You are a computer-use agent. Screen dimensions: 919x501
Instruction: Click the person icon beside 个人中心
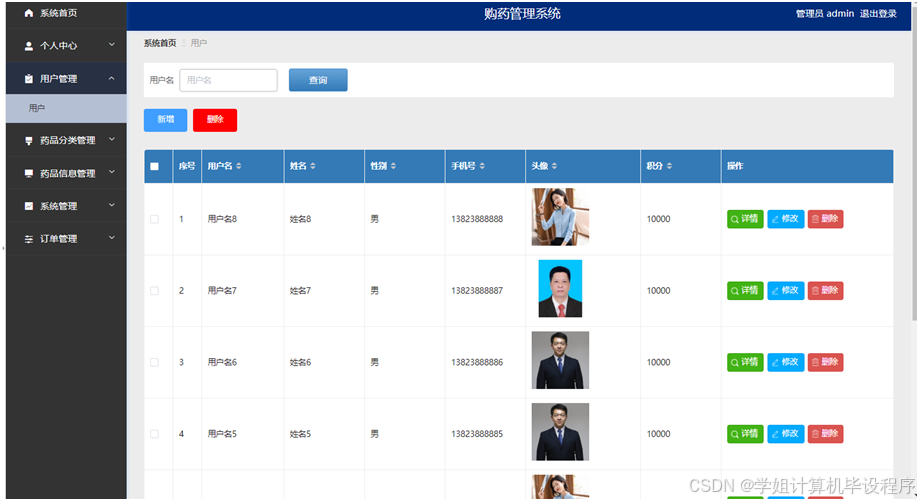tap(28, 46)
